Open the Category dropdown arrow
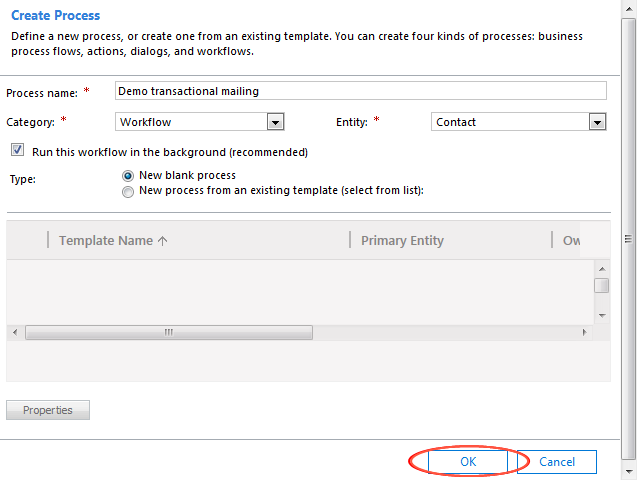The width and height of the screenshot is (637, 480). point(276,122)
